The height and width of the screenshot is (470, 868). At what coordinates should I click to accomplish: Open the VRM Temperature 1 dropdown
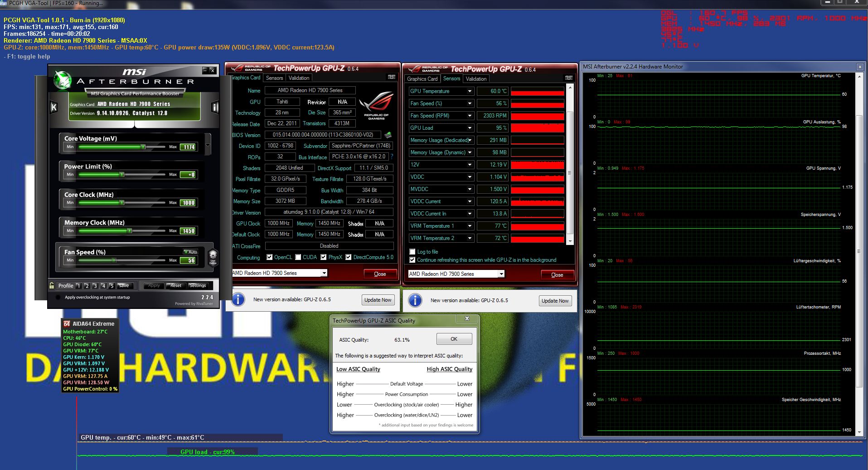click(470, 226)
